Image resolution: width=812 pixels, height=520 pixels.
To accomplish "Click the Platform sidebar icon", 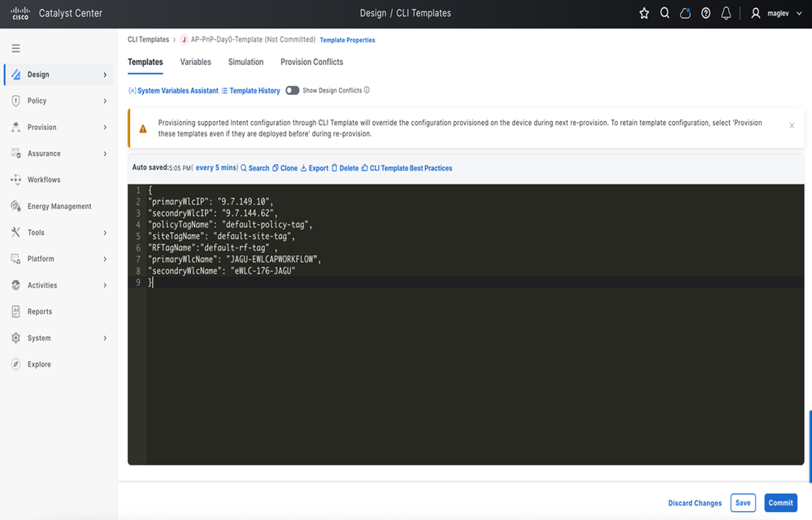I will pos(16,258).
